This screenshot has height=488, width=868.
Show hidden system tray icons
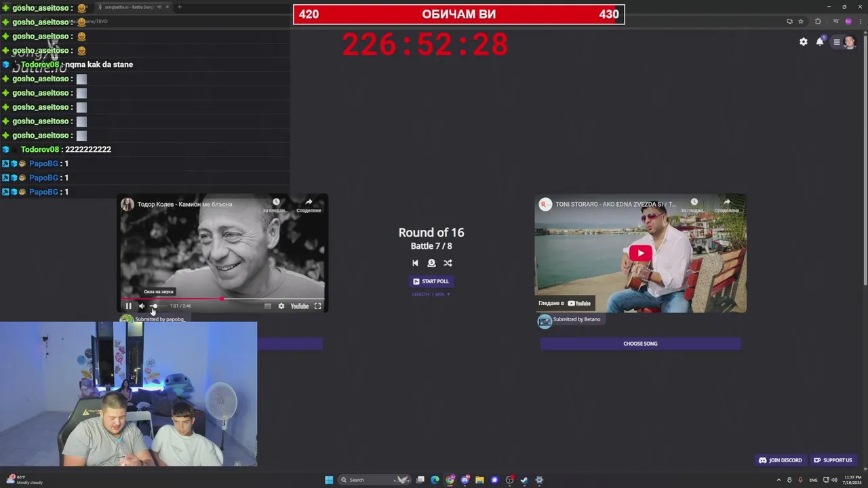[x=778, y=480]
